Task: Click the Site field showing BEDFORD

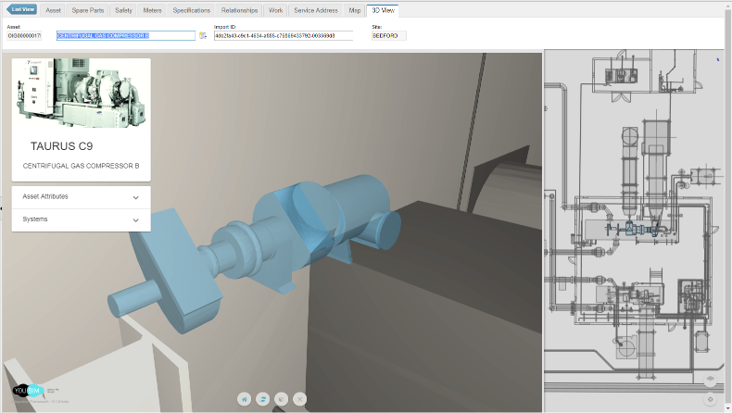Action: pyautogui.click(x=389, y=35)
